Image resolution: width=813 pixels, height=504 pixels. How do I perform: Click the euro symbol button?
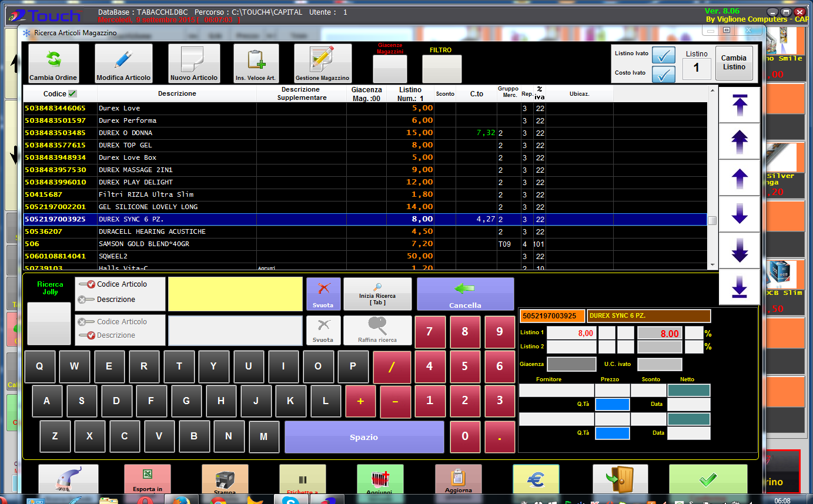coord(536,479)
